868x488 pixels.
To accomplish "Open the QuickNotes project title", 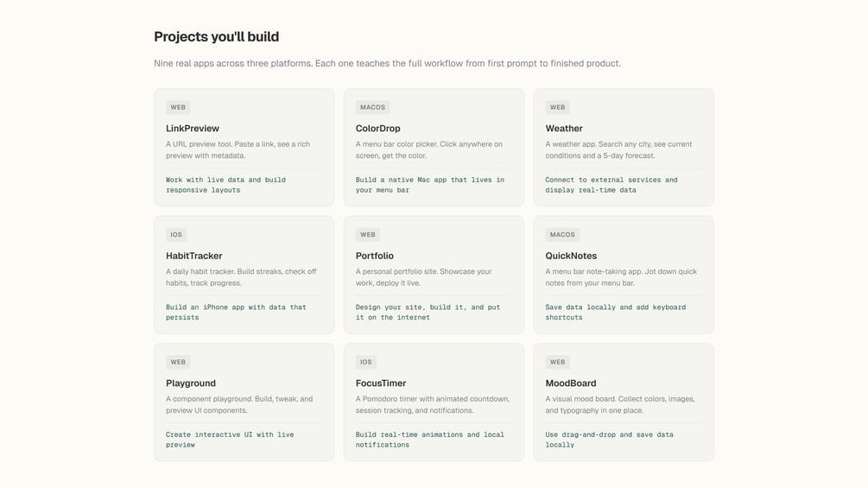I will tap(571, 256).
